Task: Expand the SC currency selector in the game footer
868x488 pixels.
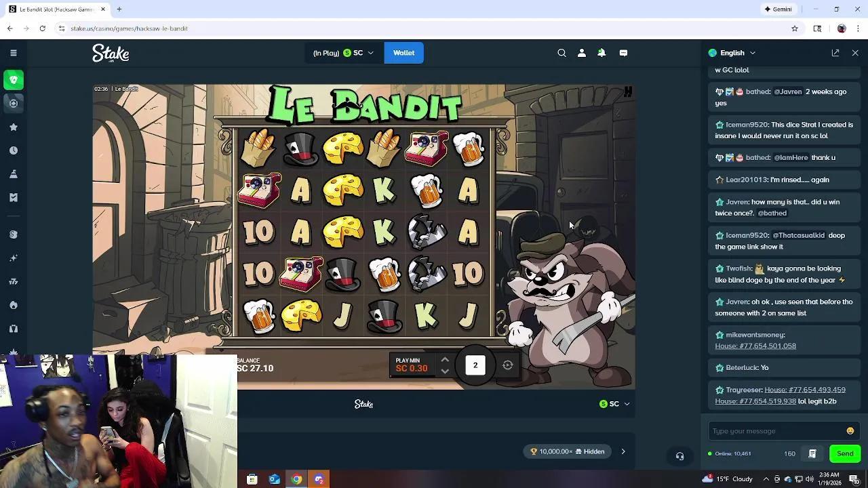Action: click(x=612, y=403)
